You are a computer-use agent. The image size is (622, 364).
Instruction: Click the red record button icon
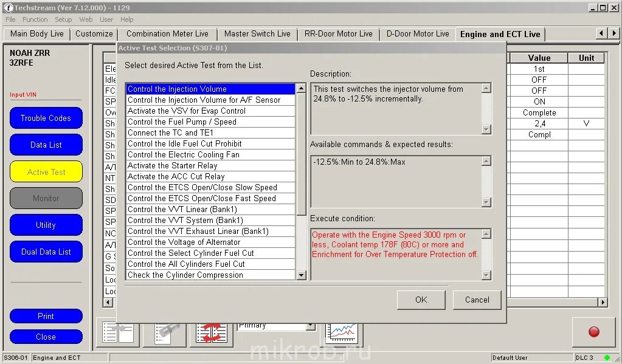[x=594, y=332]
